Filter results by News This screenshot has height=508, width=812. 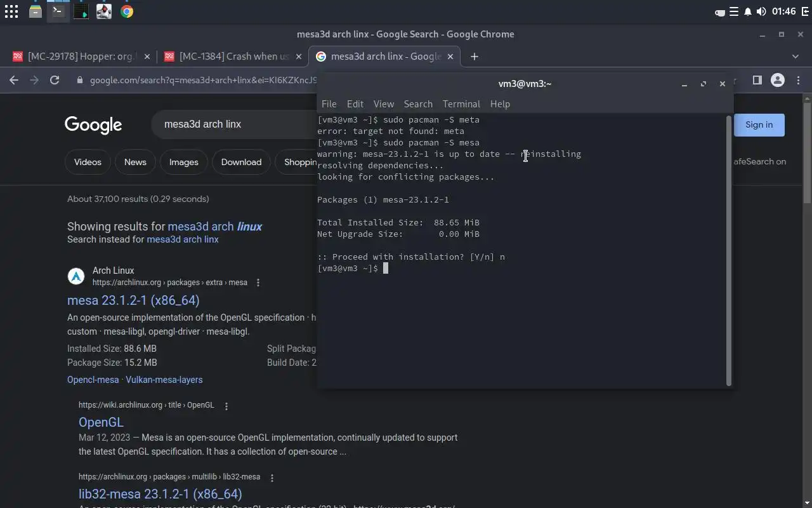(135, 162)
